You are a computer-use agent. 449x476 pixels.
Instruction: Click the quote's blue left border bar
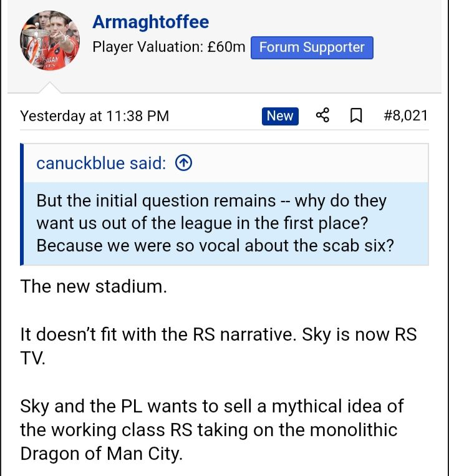tap(22, 204)
